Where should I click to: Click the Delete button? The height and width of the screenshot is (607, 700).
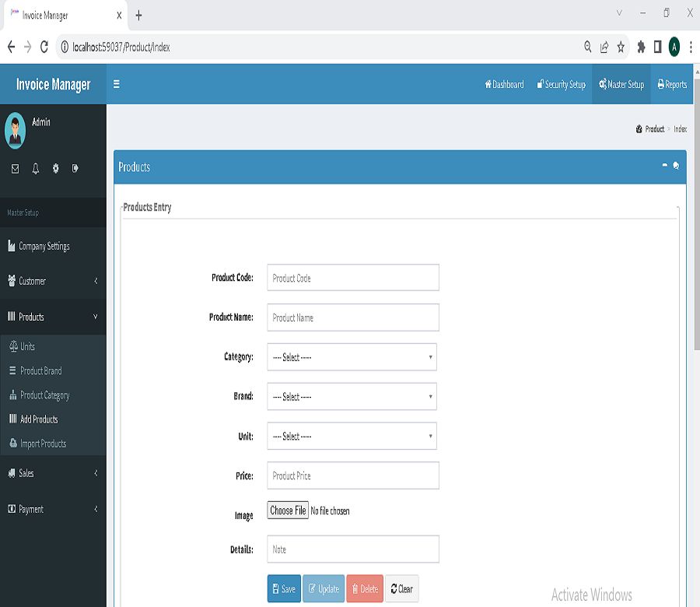click(365, 588)
